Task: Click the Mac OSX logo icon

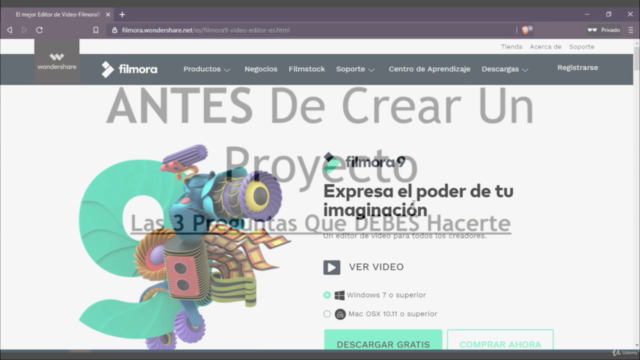Action: 340,314
